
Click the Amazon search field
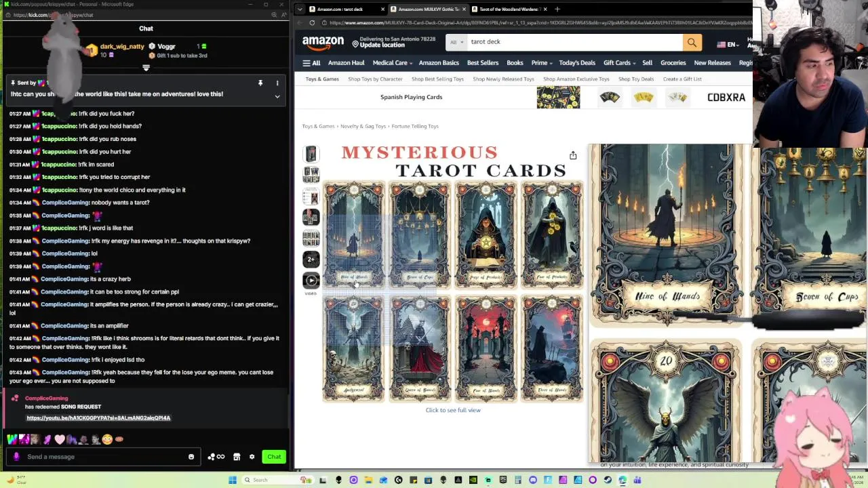pyautogui.click(x=575, y=42)
